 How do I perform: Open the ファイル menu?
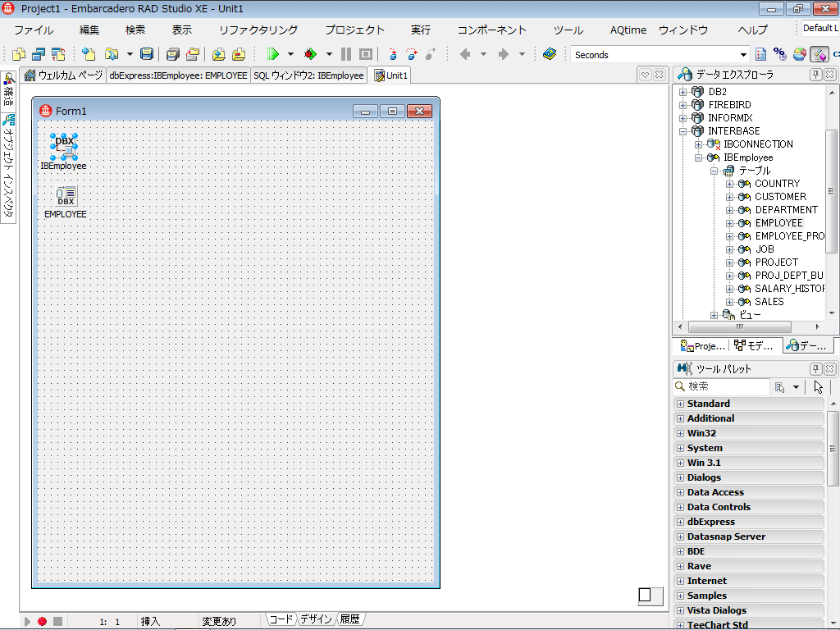[34, 30]
